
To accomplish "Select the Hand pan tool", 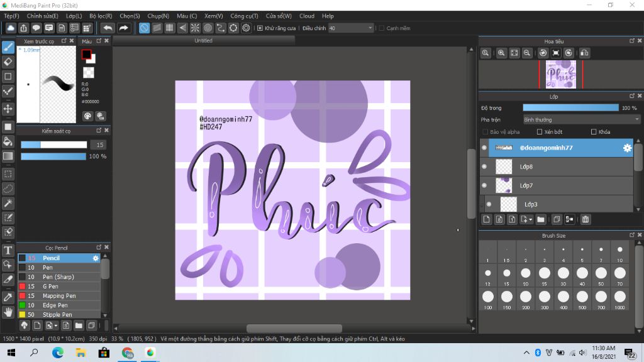I will [x=8, y=312].
